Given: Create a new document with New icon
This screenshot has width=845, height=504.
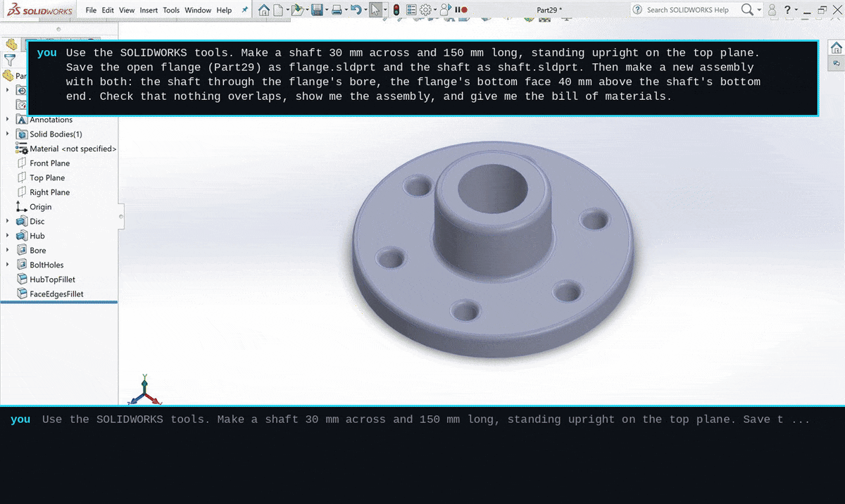Looking at the screenshot, I should [279, 10].
